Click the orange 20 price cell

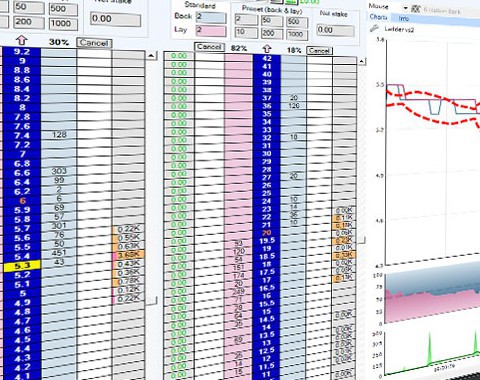click(267, 233)
